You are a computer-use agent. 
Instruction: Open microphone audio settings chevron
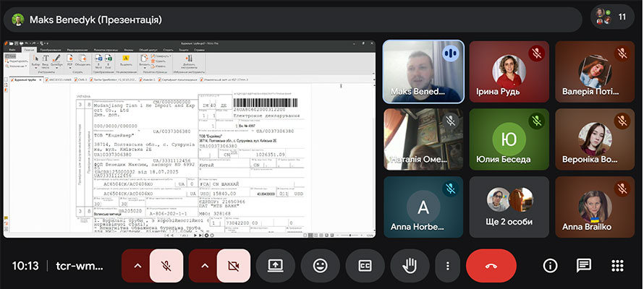pyautogui.click(x=137, y=266)
